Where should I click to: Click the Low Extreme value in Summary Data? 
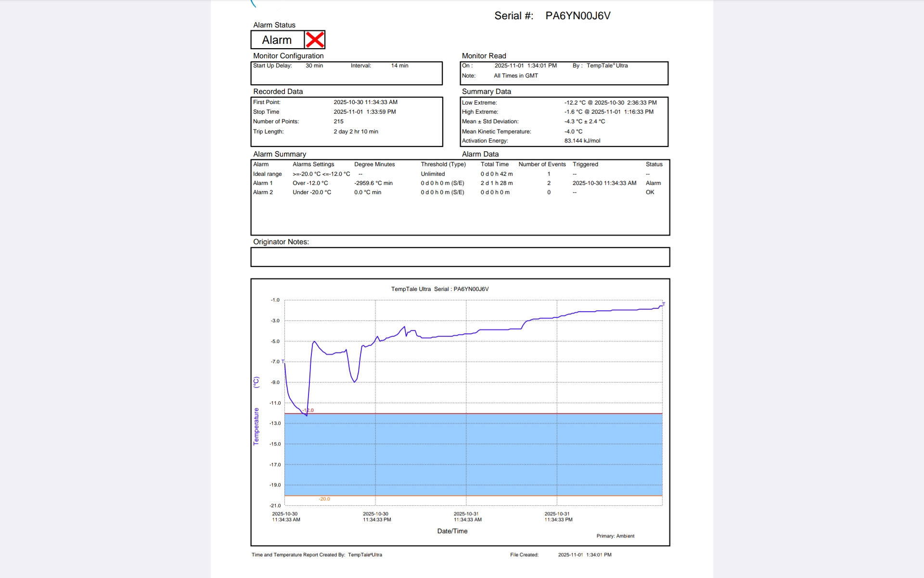point(610,103)
